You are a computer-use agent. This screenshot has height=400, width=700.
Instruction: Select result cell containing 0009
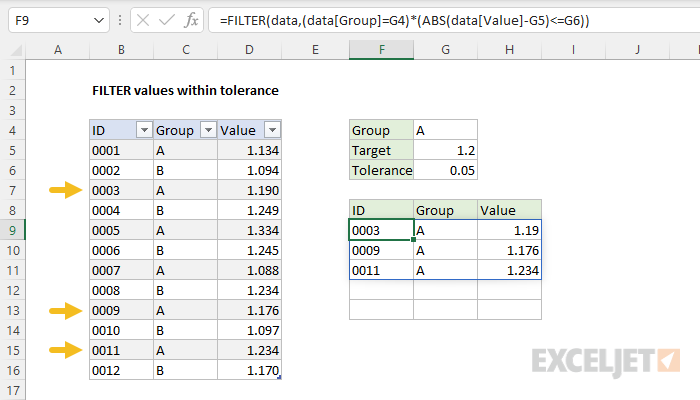pyautogui.click(x=382, y=250)
